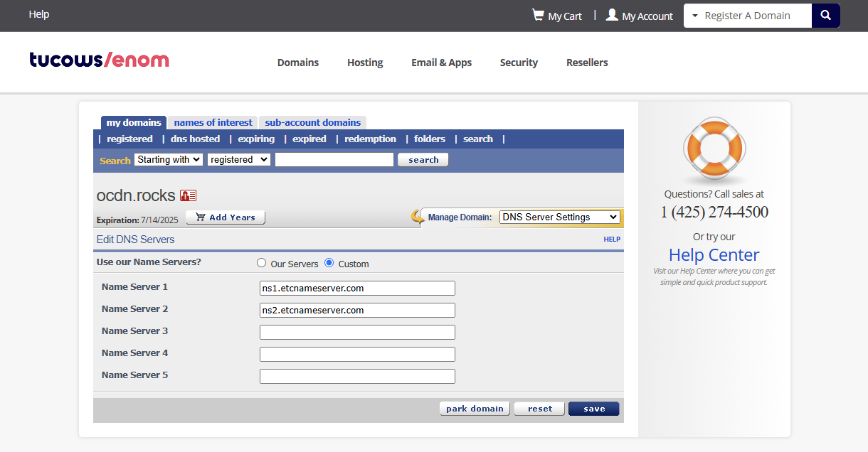
Task: Click the save button
Action: 593,409
